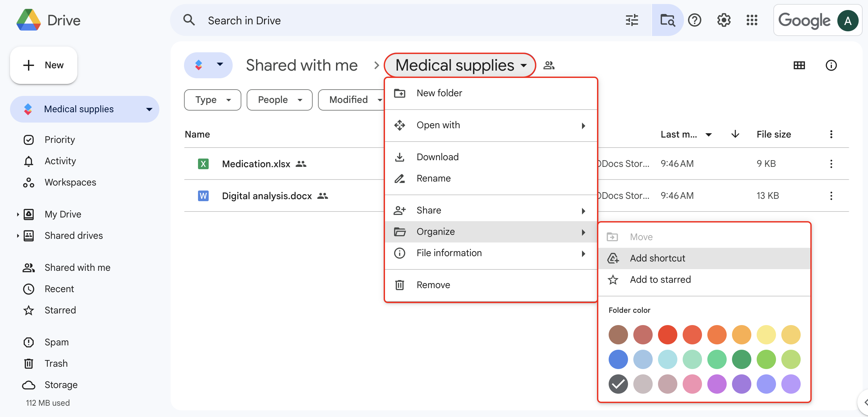
Task: Switch to grid layout view icon
Action: click(799, 65)
